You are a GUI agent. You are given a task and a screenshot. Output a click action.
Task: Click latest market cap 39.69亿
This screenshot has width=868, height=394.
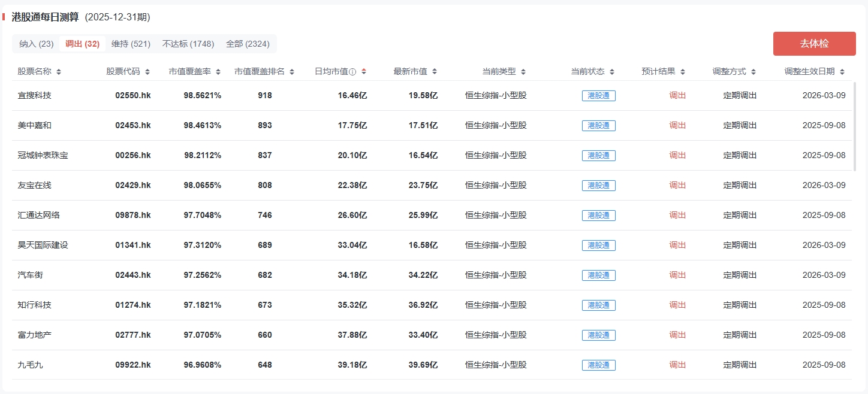pyautogui.click(x=423, y=365)
